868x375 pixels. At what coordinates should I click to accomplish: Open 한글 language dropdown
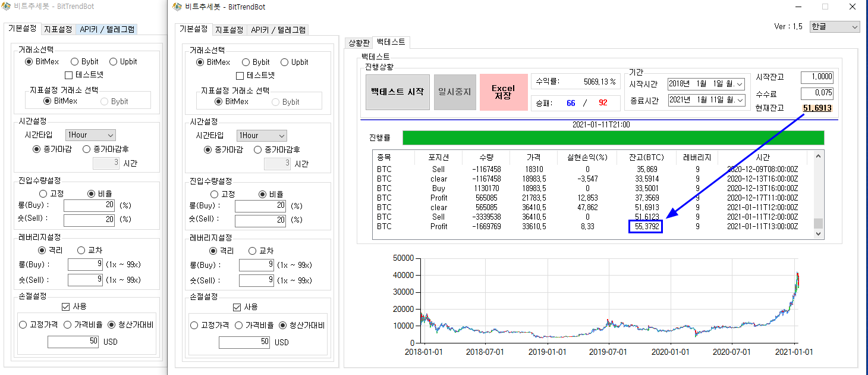(x=835, y=27)
